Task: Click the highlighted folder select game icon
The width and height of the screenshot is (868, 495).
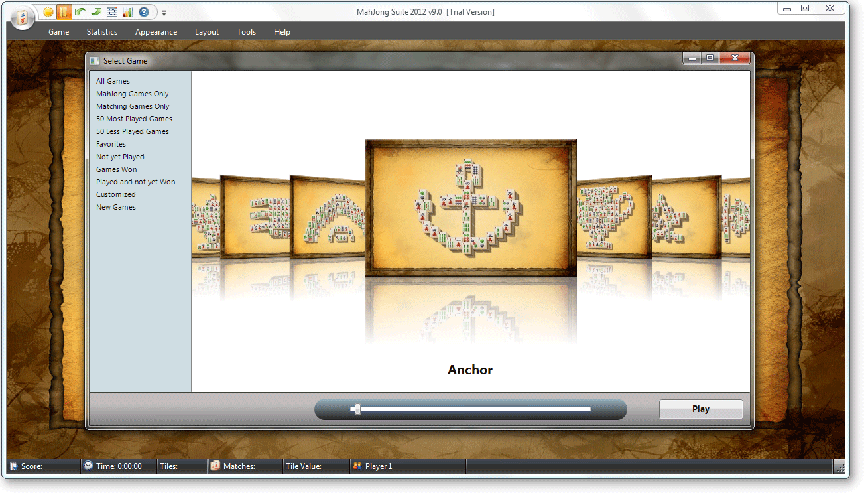Action: (64, 12)
